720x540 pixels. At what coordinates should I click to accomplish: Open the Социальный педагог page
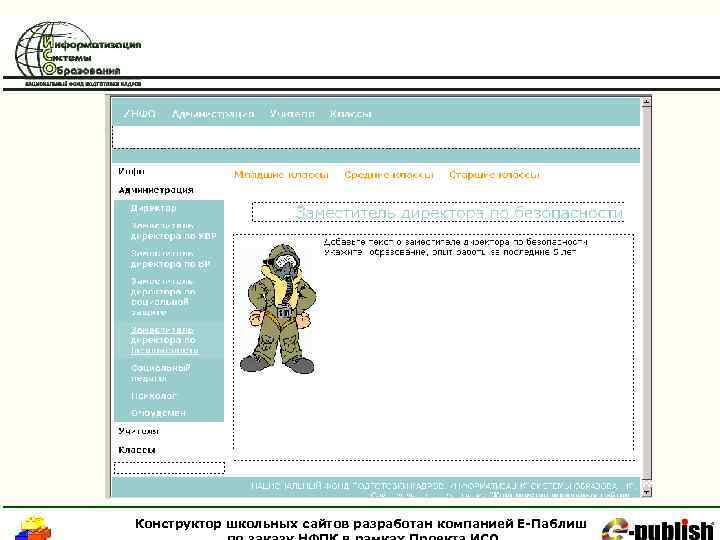(160, 373)
